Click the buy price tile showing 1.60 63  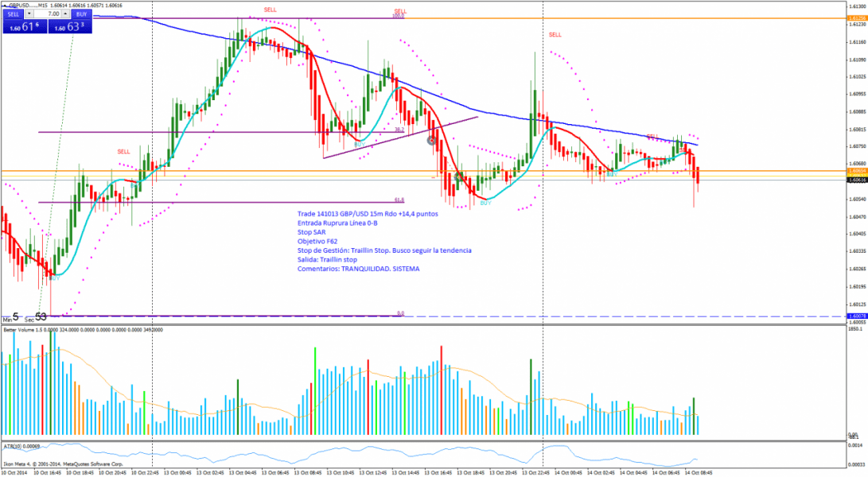[70, 27]
